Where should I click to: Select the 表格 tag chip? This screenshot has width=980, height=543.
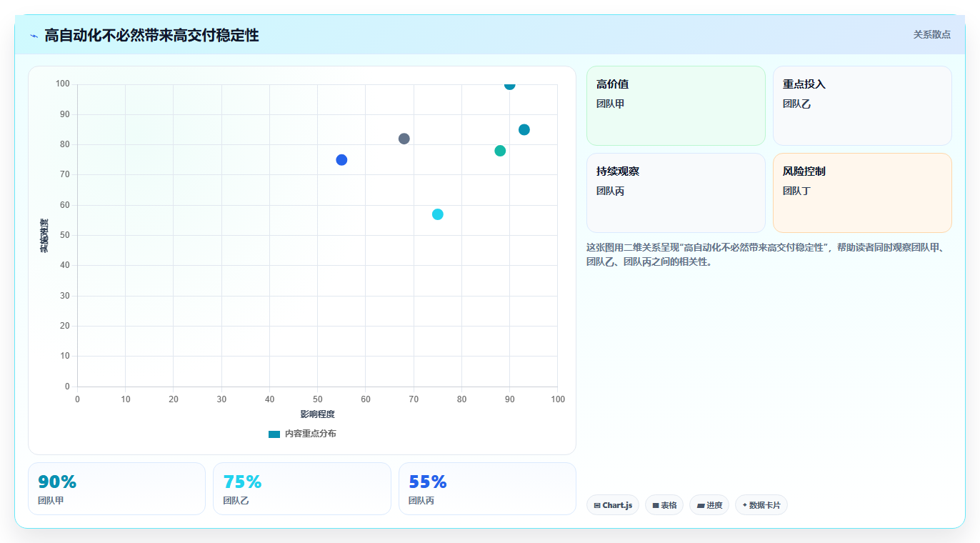664,505
